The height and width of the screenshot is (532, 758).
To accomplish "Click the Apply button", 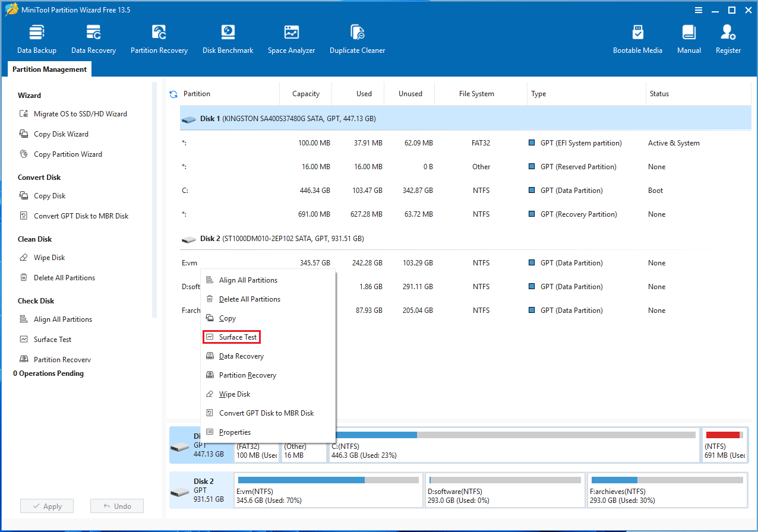I will pos(46,506).
